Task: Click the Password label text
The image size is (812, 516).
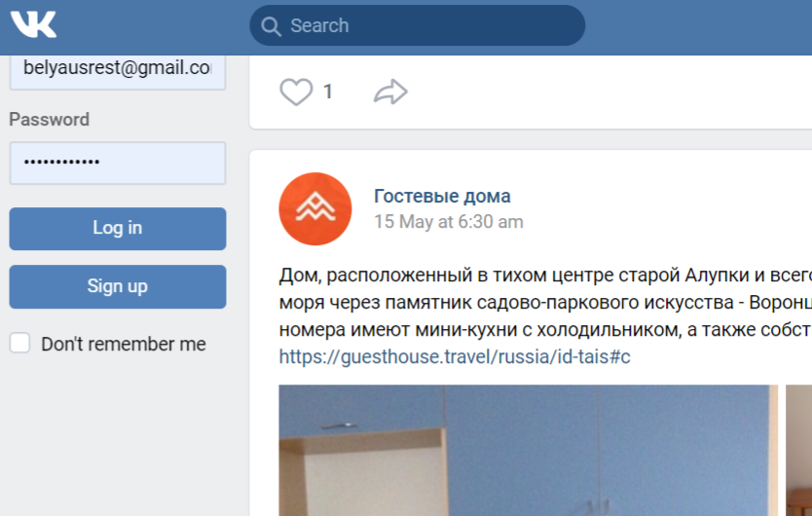Action: coord(50,120)
